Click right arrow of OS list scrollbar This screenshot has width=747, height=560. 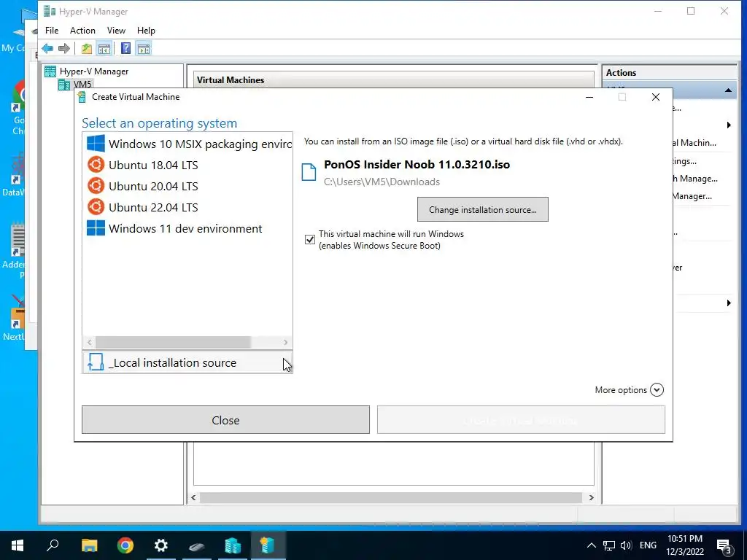pyautogui.click(x=285, y=343)
